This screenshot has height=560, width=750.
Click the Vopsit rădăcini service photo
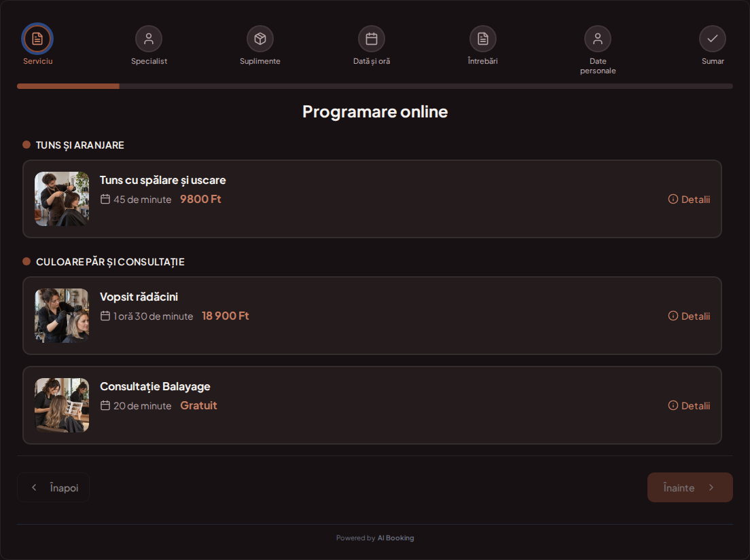(62, 316)
